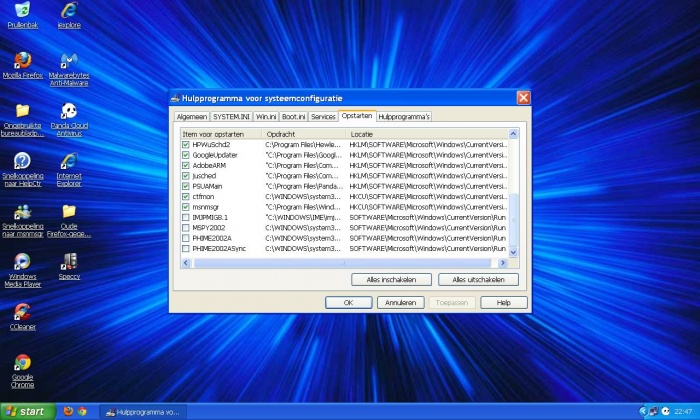Screen dimensions: 700x420
Task: Switch to the Services tab
Action: click(x=323, y=116)
